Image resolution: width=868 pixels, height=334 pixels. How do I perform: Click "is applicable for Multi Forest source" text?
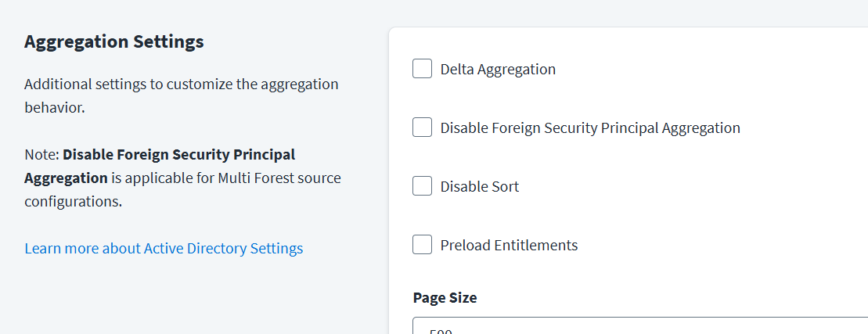(x=225, y=178)
